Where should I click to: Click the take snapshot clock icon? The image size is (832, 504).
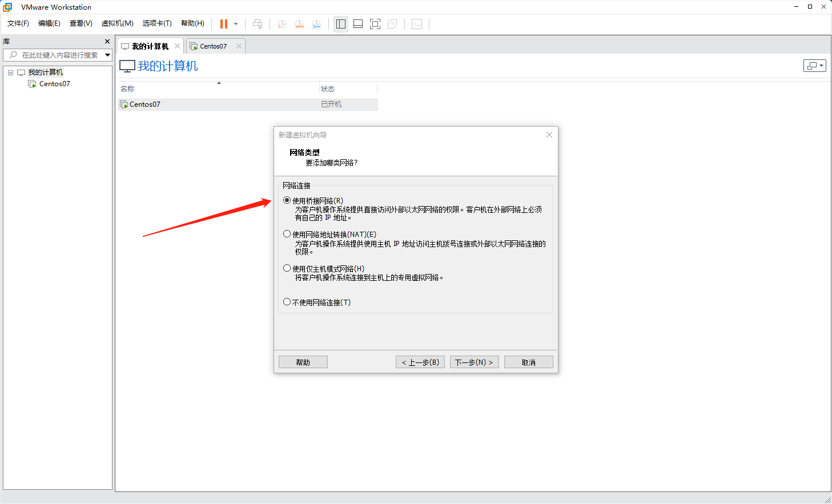[x=282, y=24]
